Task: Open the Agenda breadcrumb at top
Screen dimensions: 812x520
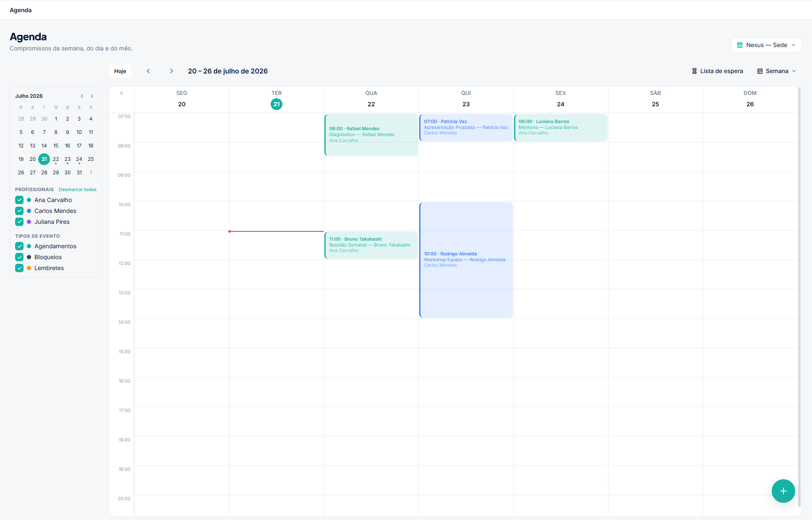Action: click(x=21, y=10)
